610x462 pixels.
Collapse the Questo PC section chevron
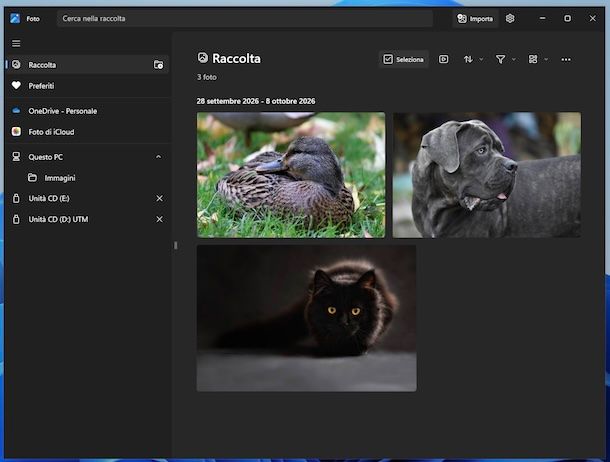(158, 157)
